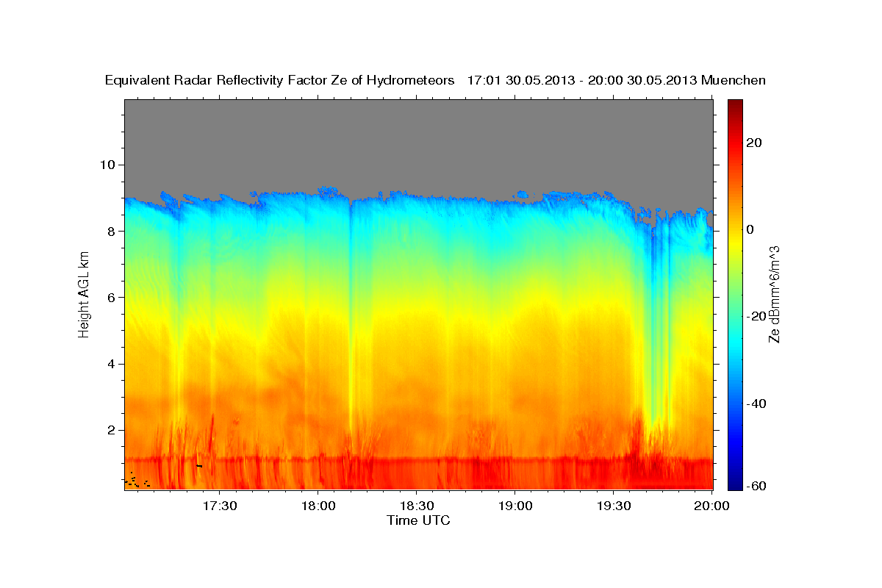Click the dark blue bottom of the colorbar

click(736, 484)
